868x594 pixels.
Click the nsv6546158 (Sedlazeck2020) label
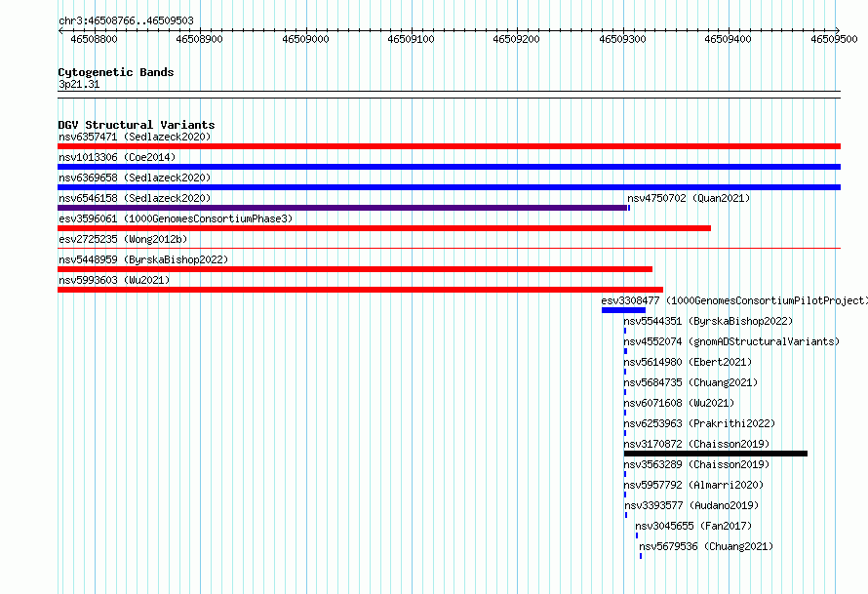135,198
